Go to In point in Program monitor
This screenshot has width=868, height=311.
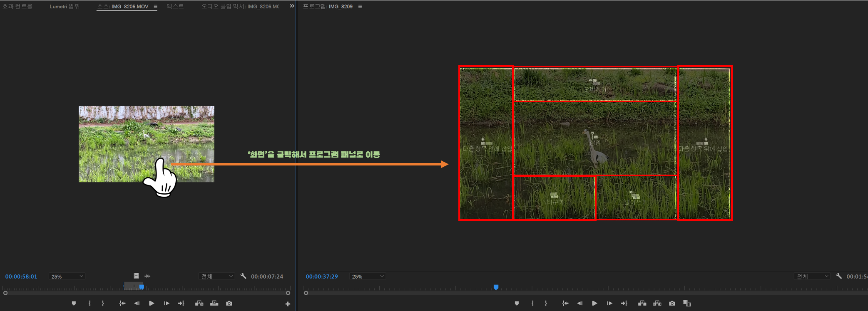point(565,304)
